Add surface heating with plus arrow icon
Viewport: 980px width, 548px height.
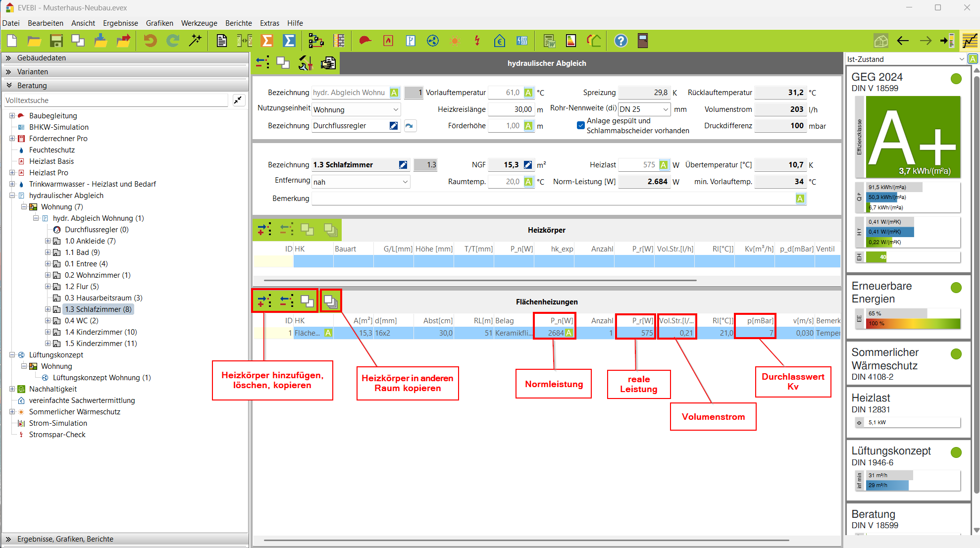tap(264, 300)
